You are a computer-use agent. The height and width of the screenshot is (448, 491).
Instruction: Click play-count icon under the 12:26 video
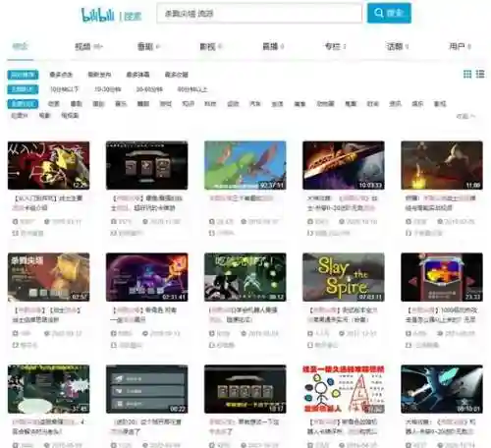15,222
